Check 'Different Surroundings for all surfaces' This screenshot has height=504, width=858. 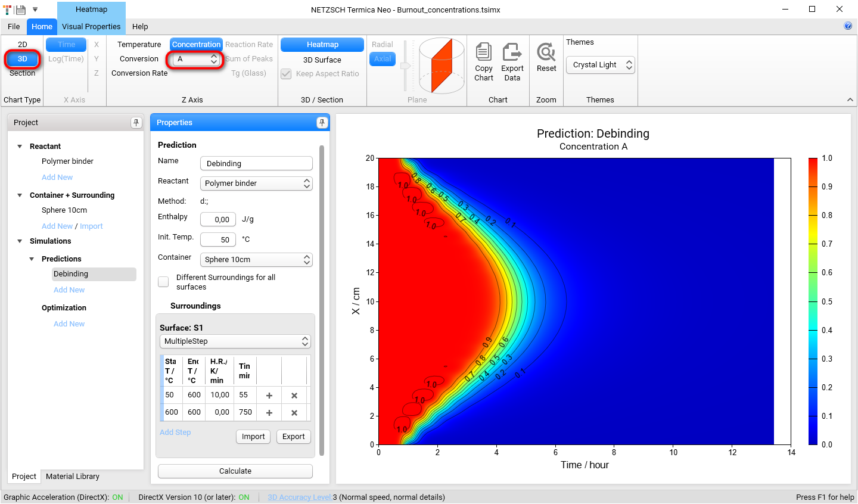(x=163, y=281)
